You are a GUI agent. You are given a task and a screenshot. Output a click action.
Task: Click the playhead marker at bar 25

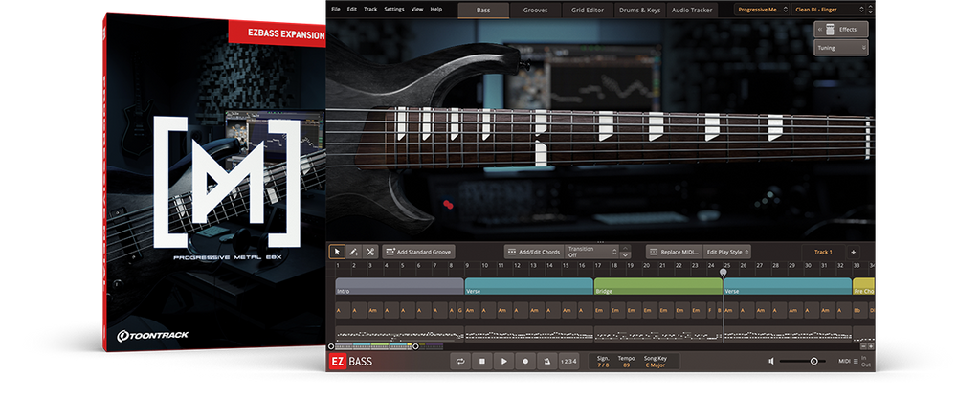click(724, 273)
